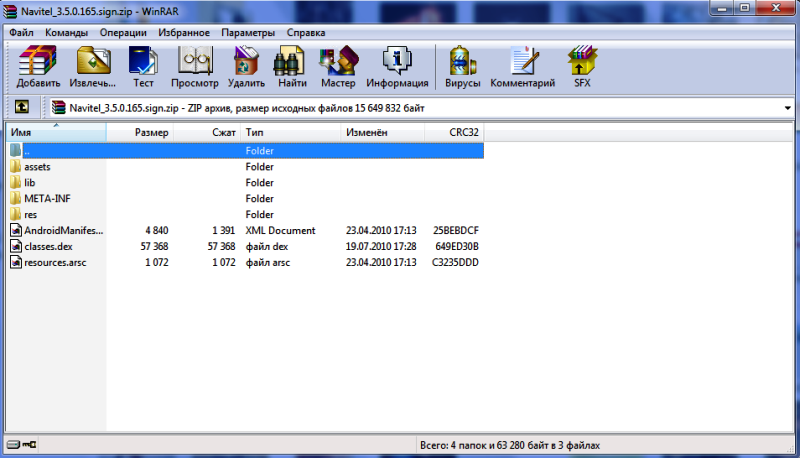Open the Параметры menu
800x458 pixels.
[x=248, y=32]
